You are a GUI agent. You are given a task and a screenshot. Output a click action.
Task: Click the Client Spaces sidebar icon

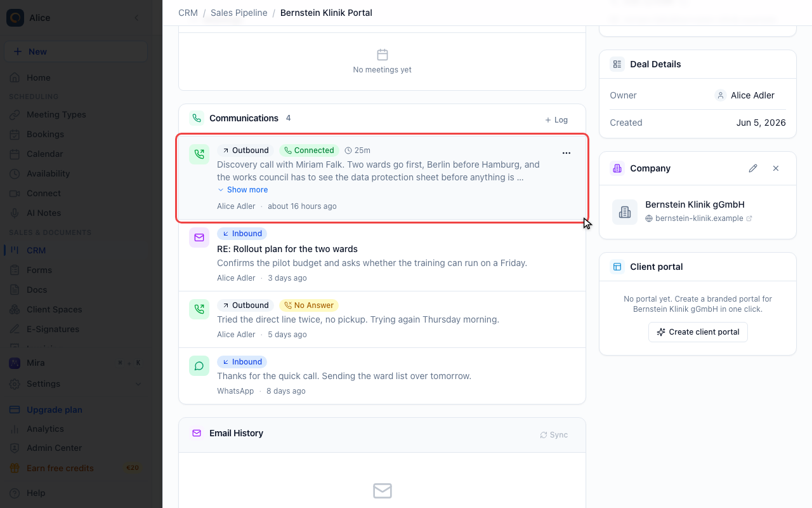tap(15, 309)
